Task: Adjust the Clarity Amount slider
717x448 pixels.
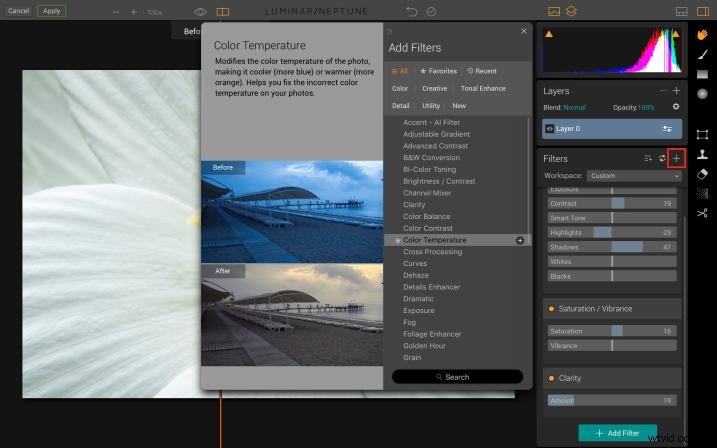Action: pyautogui.click(x=612, y=400)
